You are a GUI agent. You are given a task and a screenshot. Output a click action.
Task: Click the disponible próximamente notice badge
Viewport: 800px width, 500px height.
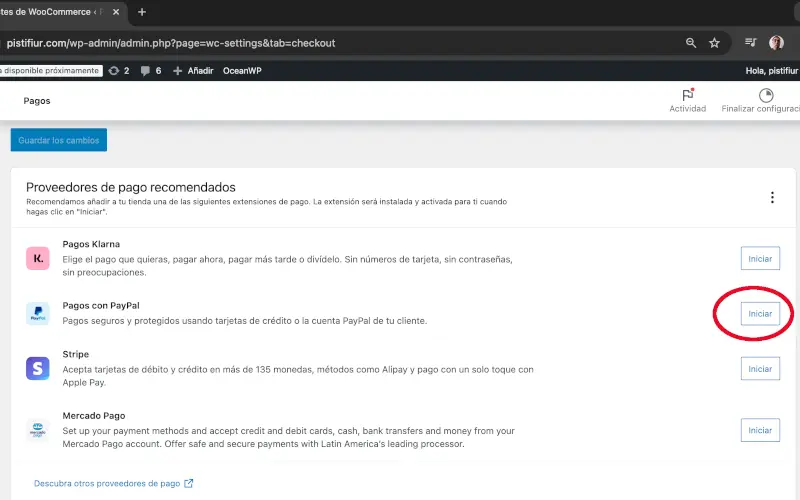[x=51, y=70]
